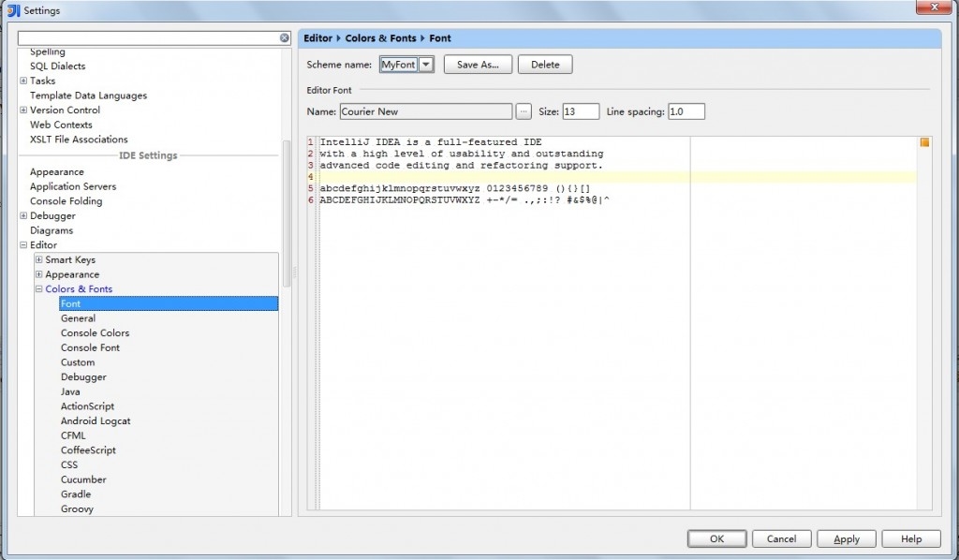Select Groovy color settings

pyautogui.click(x=77, y=509)
